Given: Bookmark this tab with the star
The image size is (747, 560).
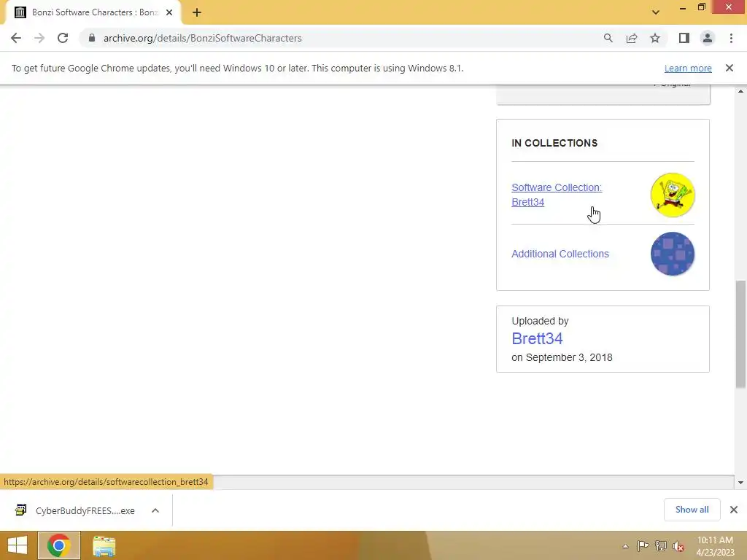Looking at the screenshot, I should pyautogui.click(x=655, y=38).
